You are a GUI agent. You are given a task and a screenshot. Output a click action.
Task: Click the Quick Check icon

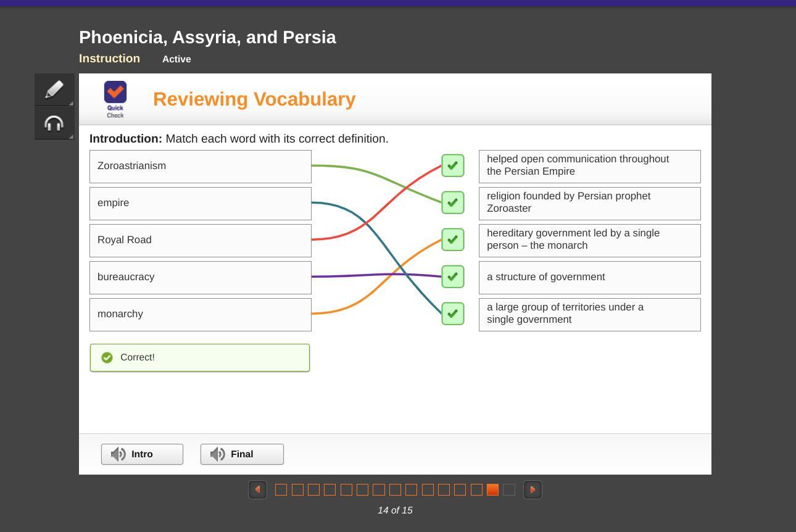pyautogui.click(x=115, y=99)
